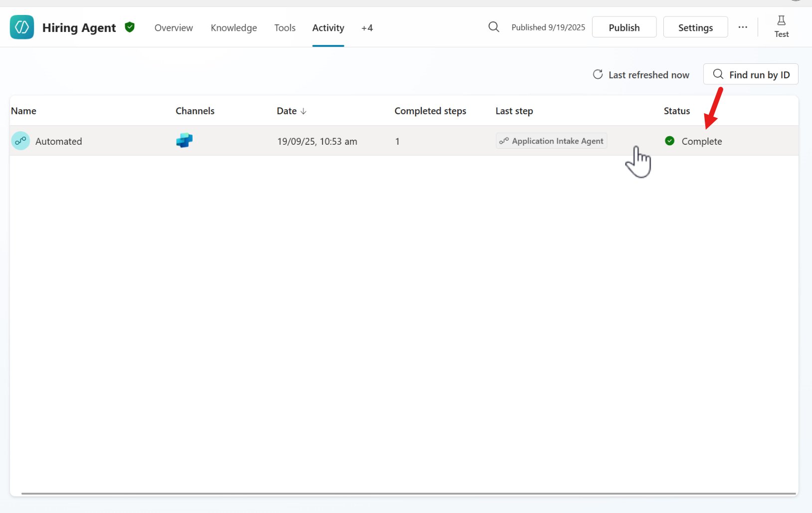812x513 pixels.
Task: Sort by Date column header
Action: coord(287,111)
